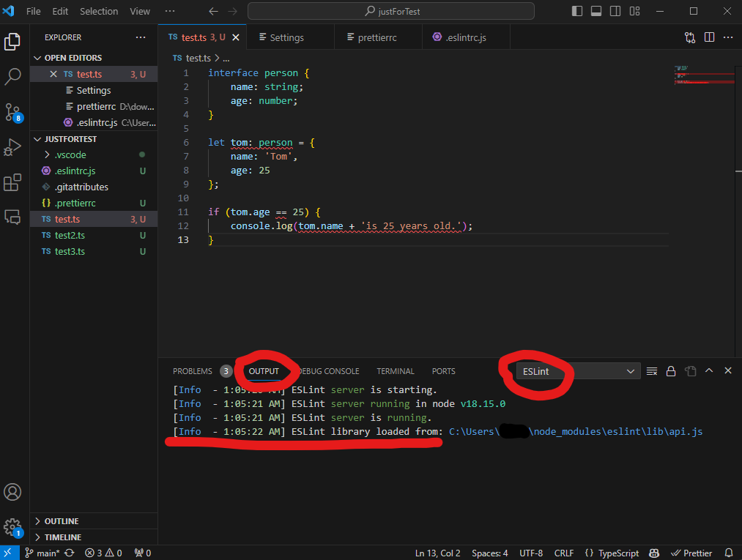Open Source Control view showing 8 changes
Image resolution: width=742 pixels, height=560 pixels.
click(12, 113)
